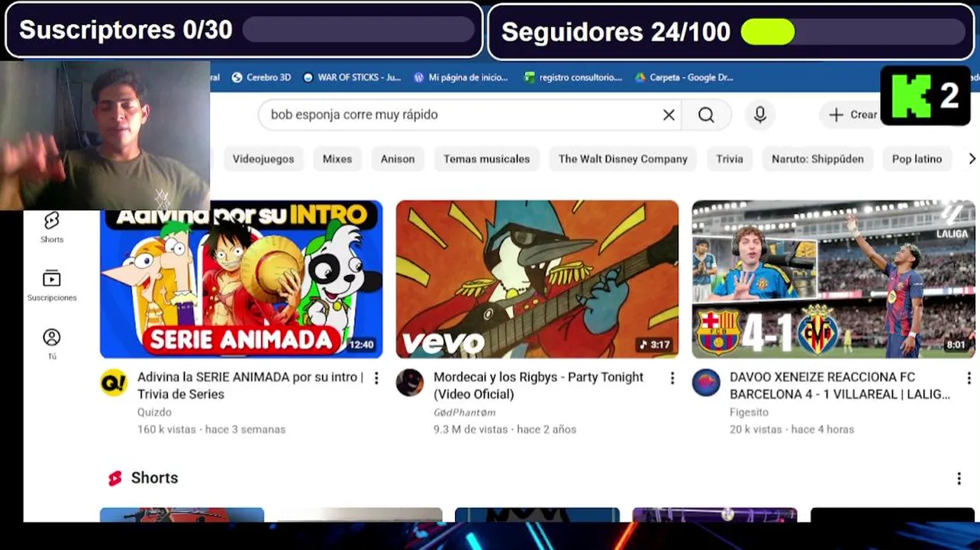Open the Adivina por su INTRO video thumbnail

(241, 279)
